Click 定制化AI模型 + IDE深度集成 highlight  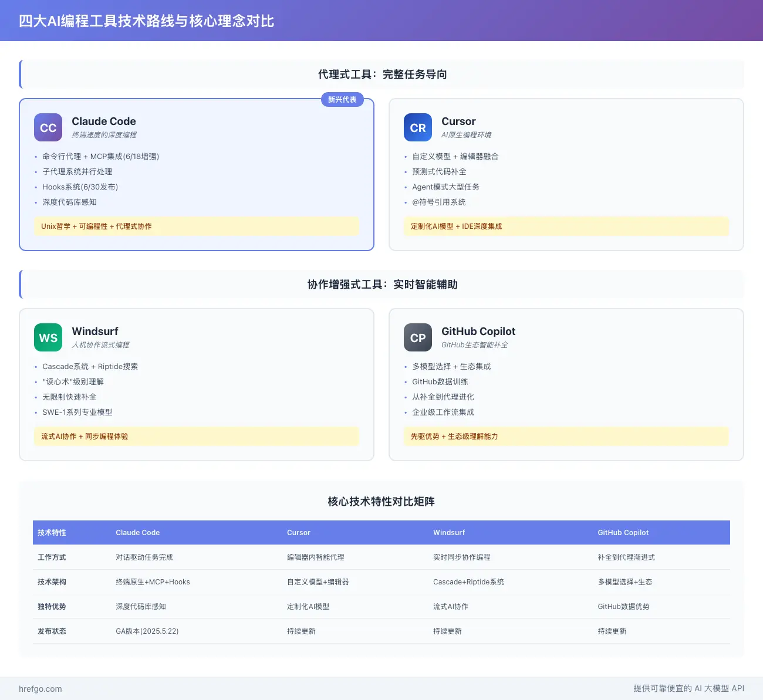[566, 226]
